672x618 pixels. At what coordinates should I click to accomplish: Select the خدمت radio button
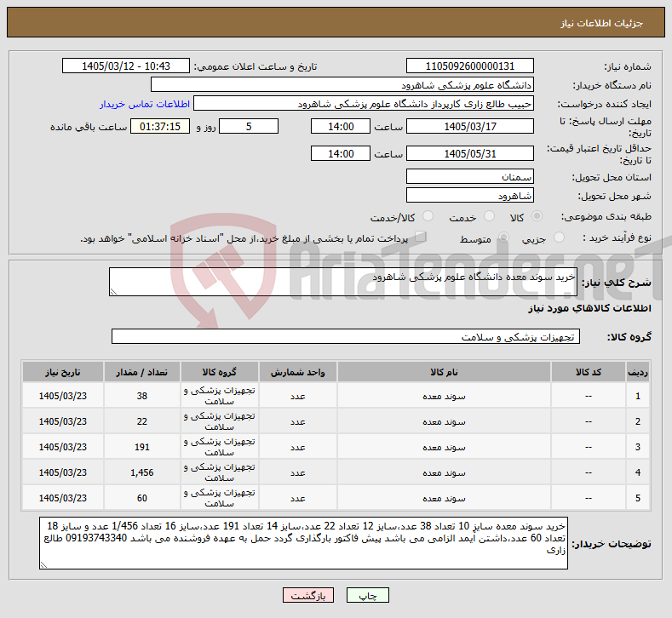(489, 216)
